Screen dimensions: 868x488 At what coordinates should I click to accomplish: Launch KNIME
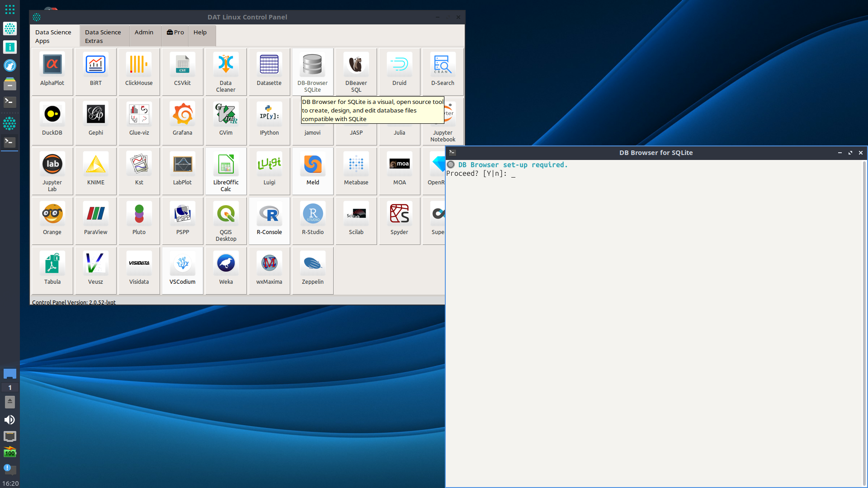96,171
